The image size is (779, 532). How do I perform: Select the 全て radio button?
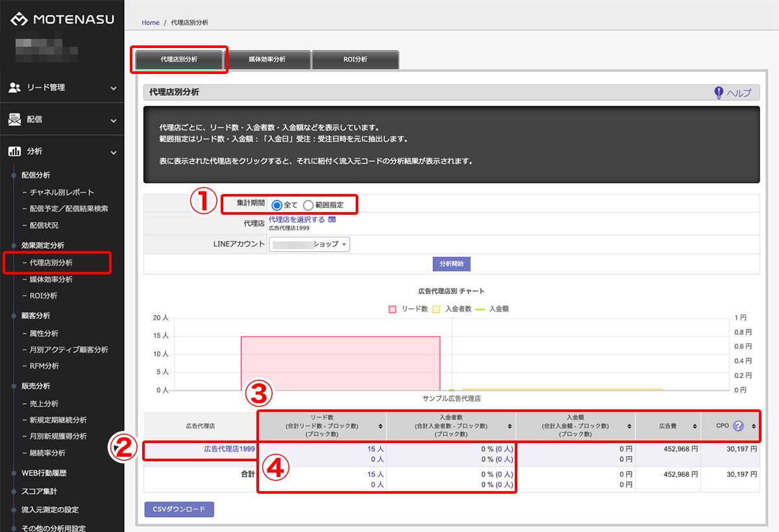(277, 205)
